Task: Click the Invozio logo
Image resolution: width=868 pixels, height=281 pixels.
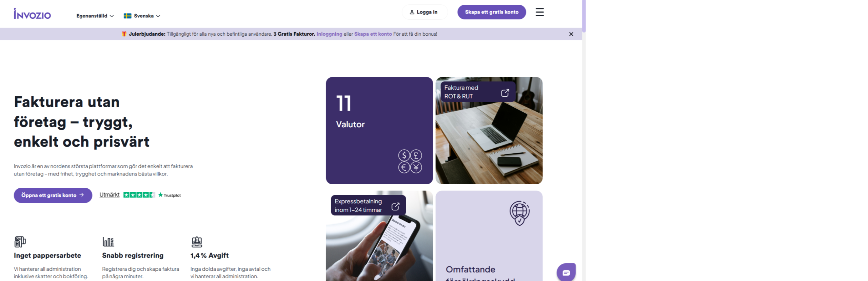Action: [32, 14]
